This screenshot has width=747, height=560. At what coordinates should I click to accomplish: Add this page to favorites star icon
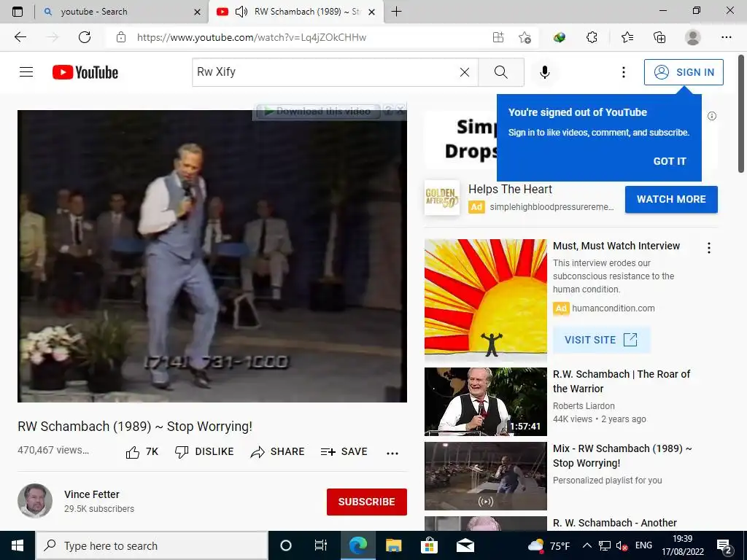click(525, 37)
